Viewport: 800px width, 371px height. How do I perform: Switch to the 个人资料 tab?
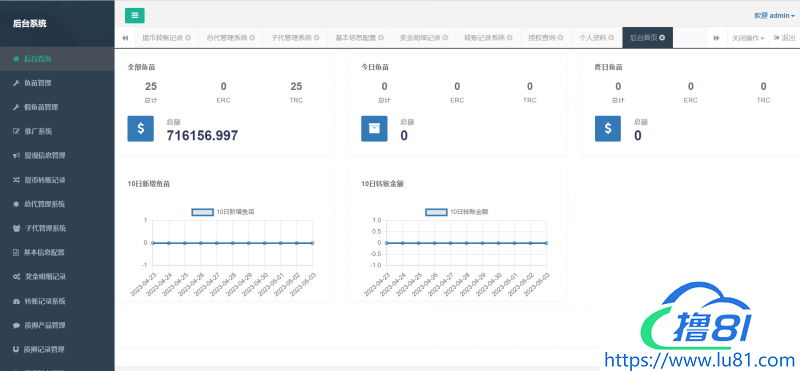click(x=593, y=38)
